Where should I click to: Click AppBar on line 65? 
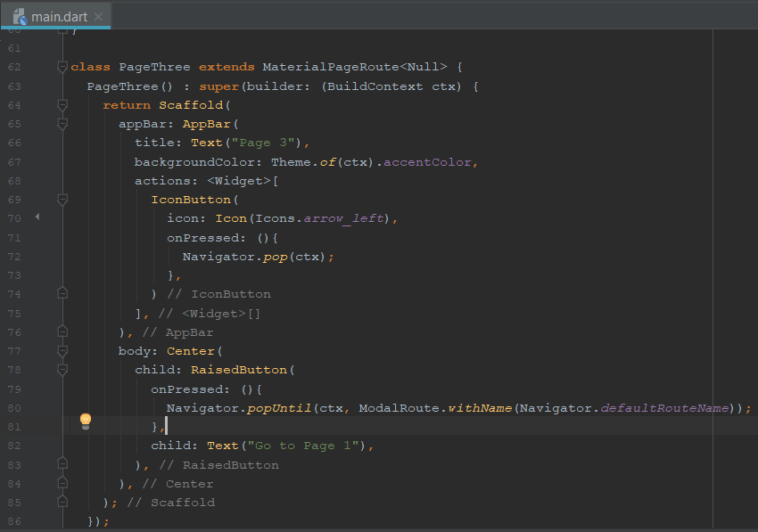tap(206, 124)
